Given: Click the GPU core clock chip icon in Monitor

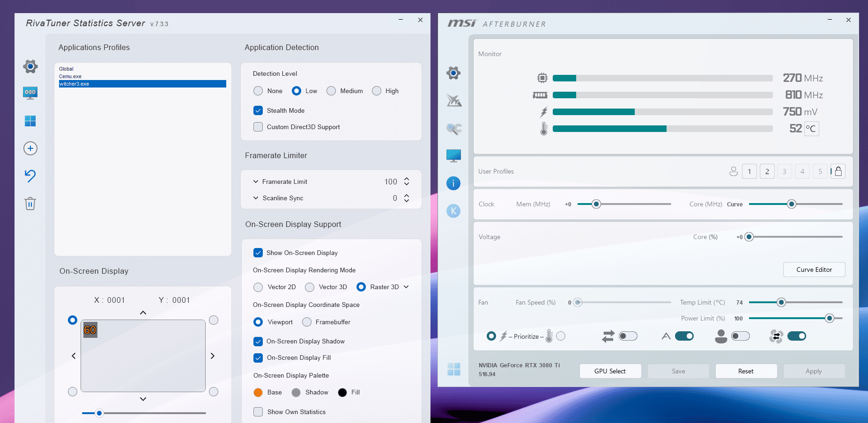Looking at the screenshot, I should [x=542, y=78].
